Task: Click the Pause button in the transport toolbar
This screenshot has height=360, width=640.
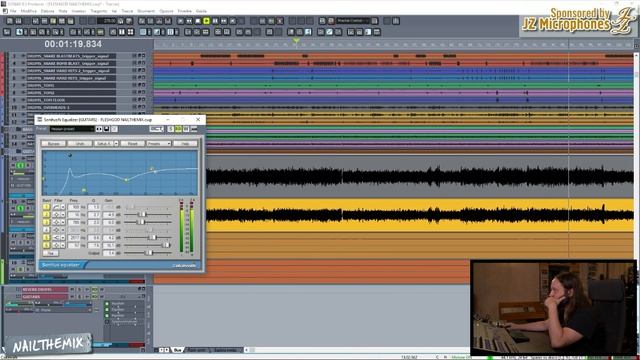Action: pyautogui.click(x=215, y=21)
